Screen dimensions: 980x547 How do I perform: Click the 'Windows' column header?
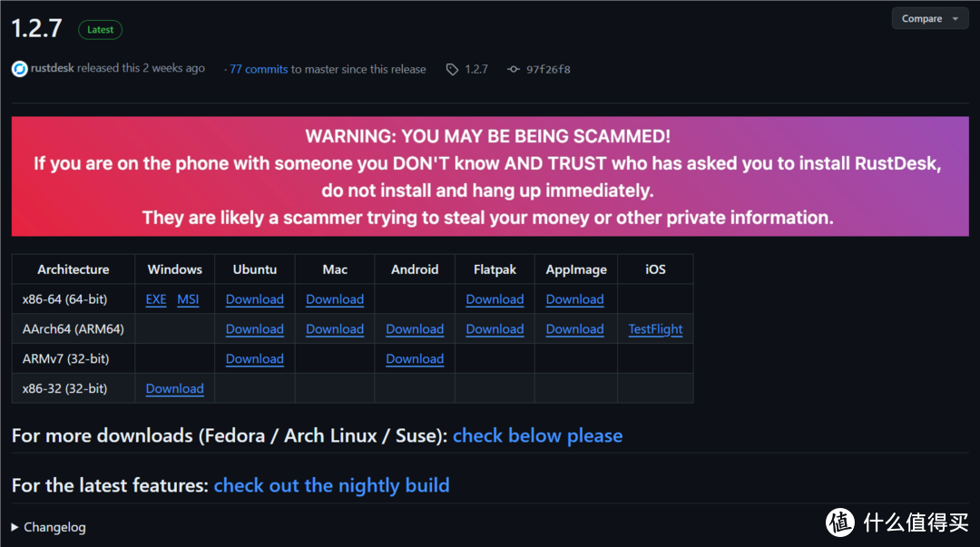[175, 269]
